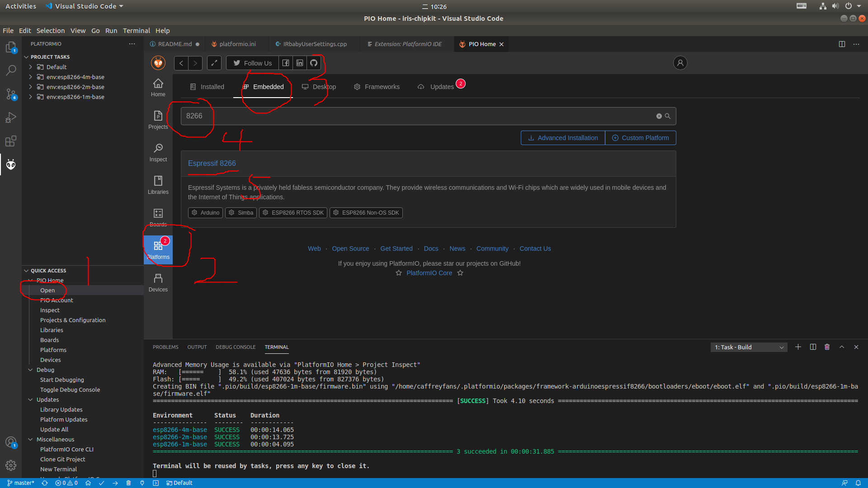Toggle maximize panel size chevron
Viewport: 868px width, 488px height.
click(x=842, y=347)
